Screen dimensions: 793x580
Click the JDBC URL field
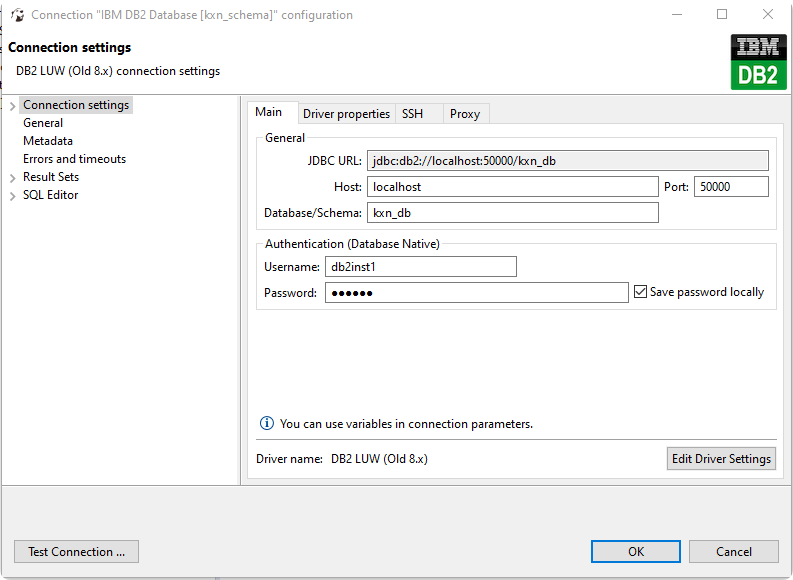coord(567,161)
